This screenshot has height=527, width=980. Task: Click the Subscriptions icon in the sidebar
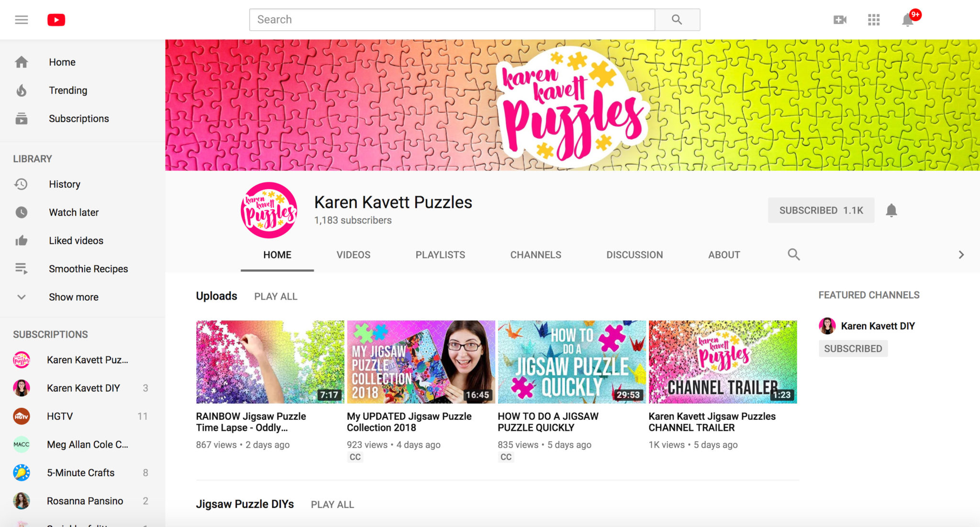tap(22, 119)
